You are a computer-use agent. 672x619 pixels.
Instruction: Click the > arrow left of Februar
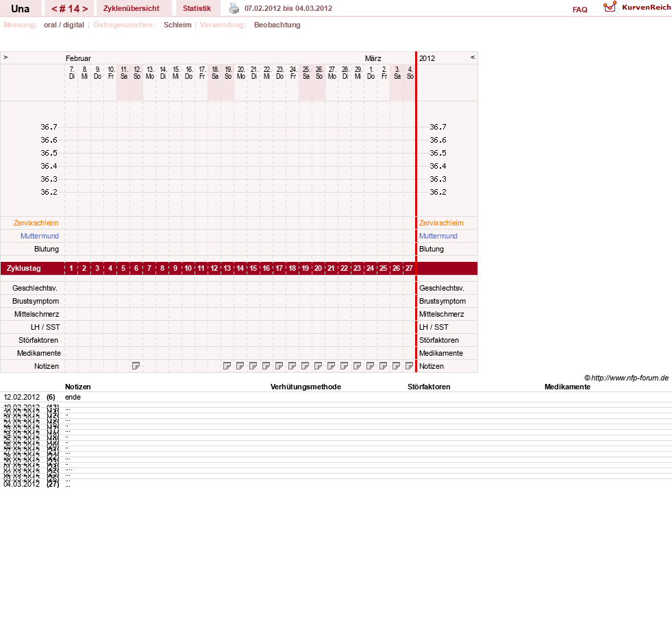[5, 57]
